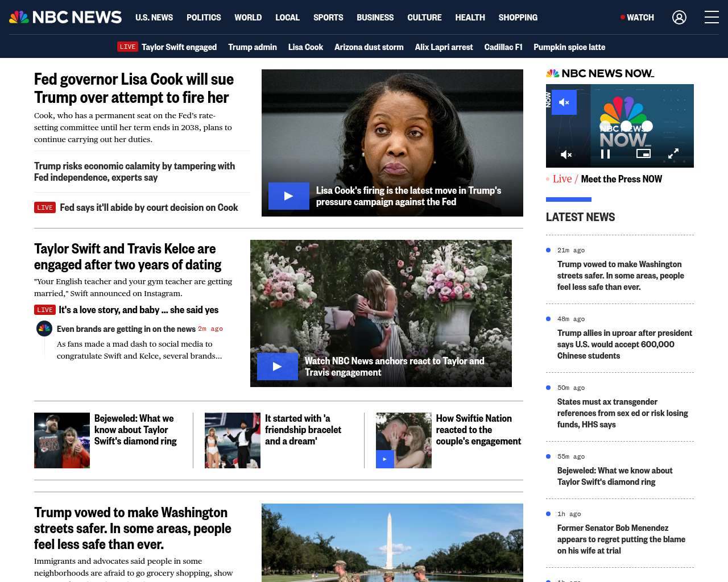This screenshot has width=728, height=582.
Task: Open Trump allies in uproar latest item
Action: [x=624, y=344]
